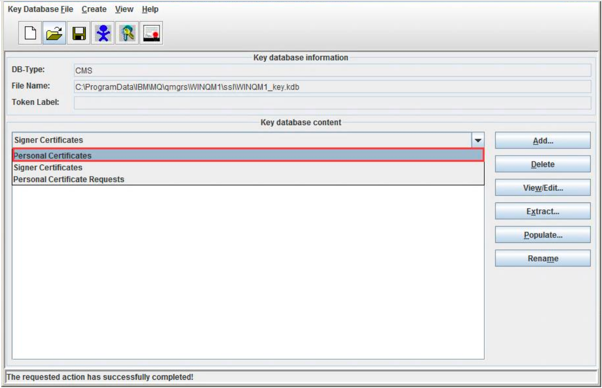The height and width of the screenshot is (388, 602).
Task: Click the DB-Type: label
Action: click(x=28, y=69)
